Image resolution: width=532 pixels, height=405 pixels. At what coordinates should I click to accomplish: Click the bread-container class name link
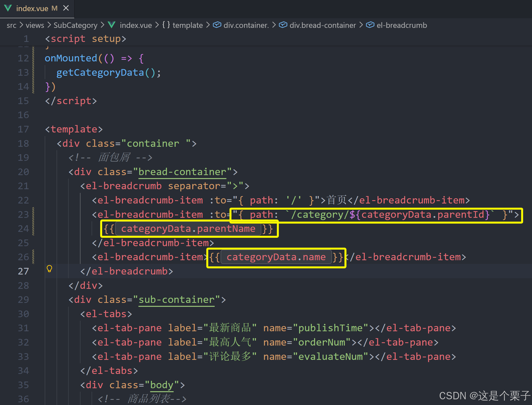pyautogui.click(x=182, y=172)
